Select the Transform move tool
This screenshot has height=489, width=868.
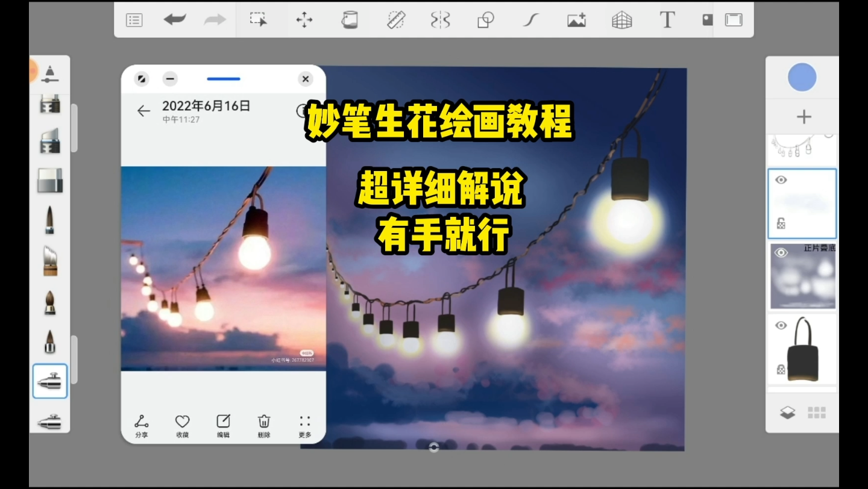coord(304,19)
